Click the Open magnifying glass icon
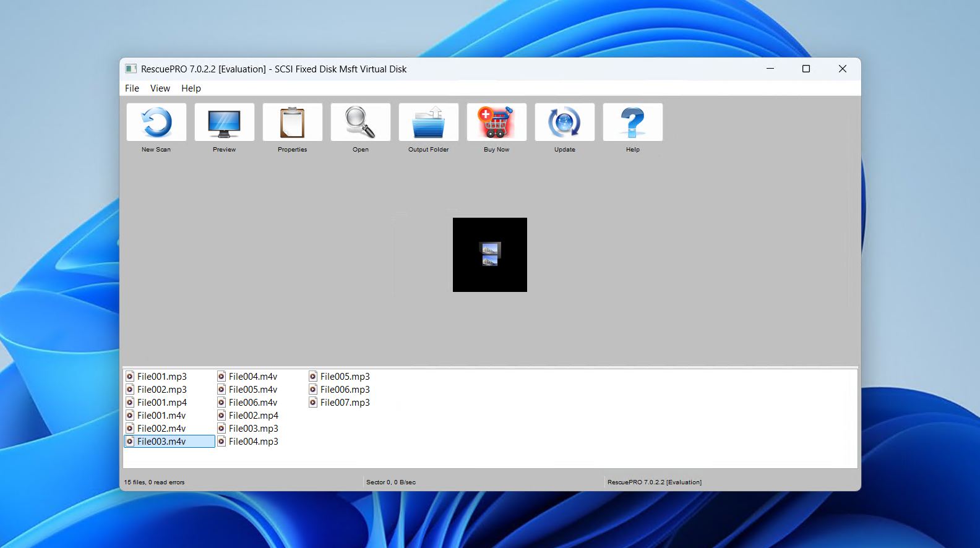Image resolution: width=980 pixels, height=548 pixels. [x=360, y=122]
